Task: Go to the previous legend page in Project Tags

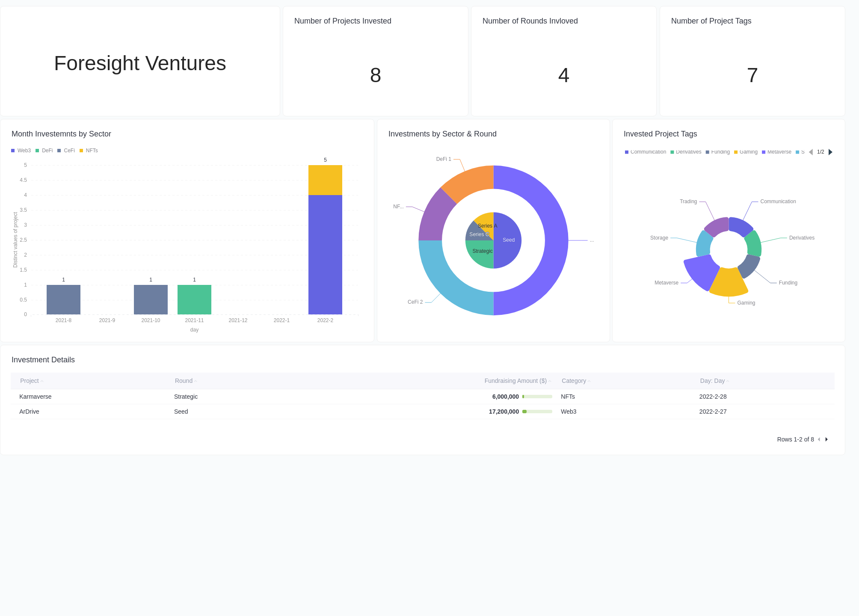Action: pyautogui.click(x=811, y=152)
